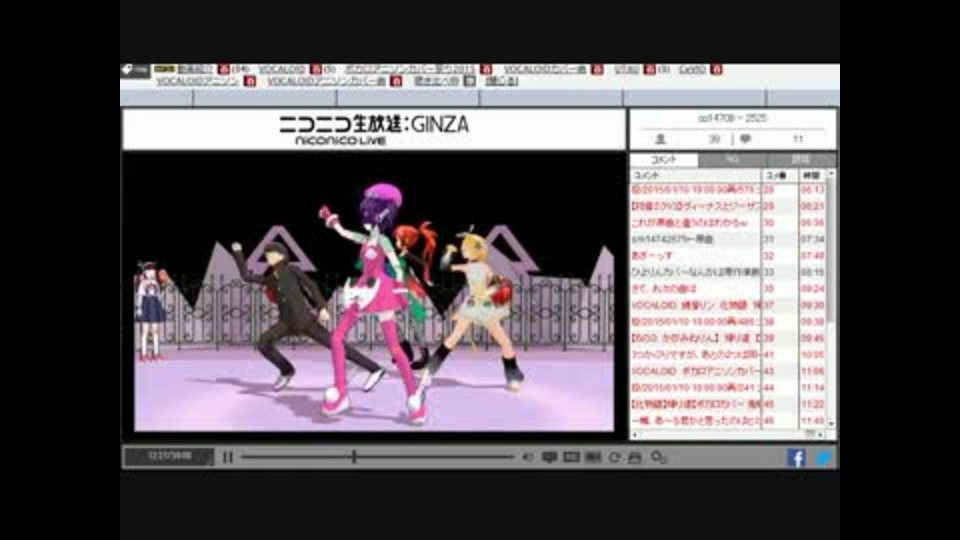Image resolution: width=960 pixels, height=540 pixels.
Task: Open the CeVIO tag link
Action: coord(692,70)
